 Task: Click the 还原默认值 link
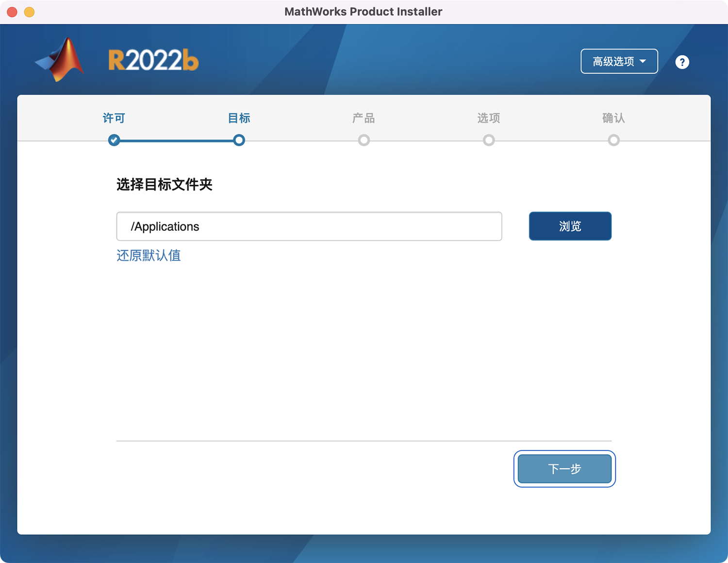(x=149, y=256)
